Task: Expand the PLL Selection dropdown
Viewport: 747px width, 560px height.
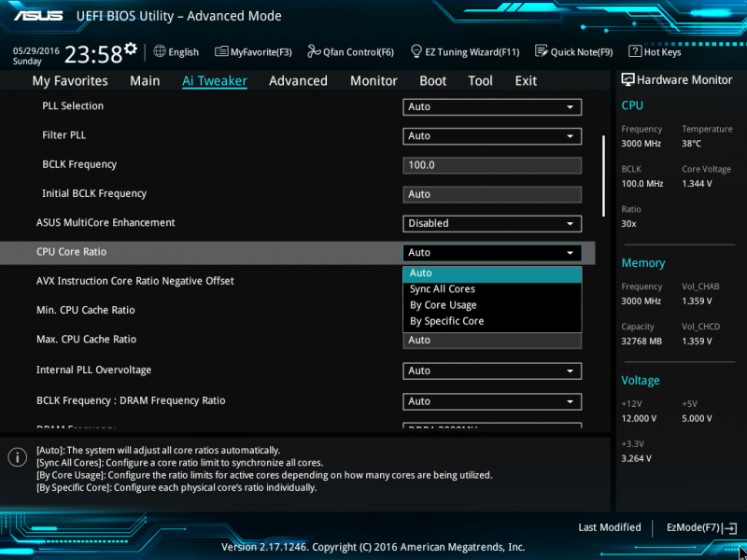Action: 492,106
